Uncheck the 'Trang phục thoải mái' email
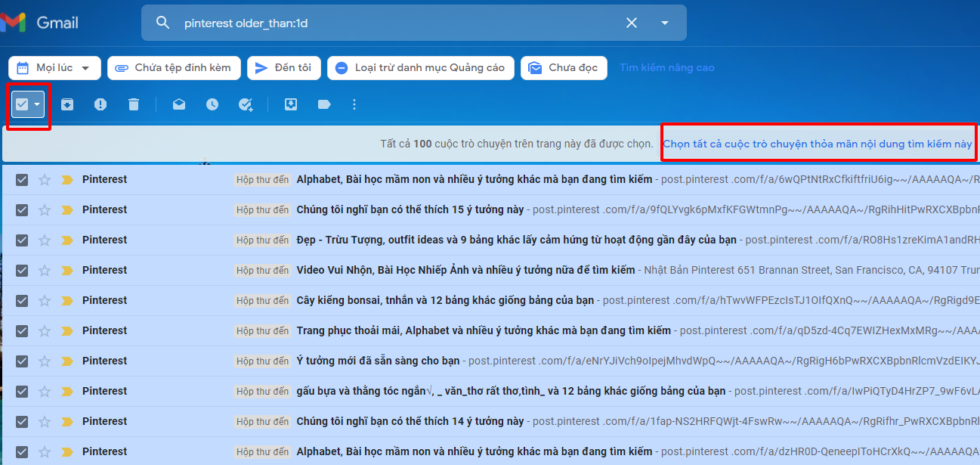 pos(22,330)
